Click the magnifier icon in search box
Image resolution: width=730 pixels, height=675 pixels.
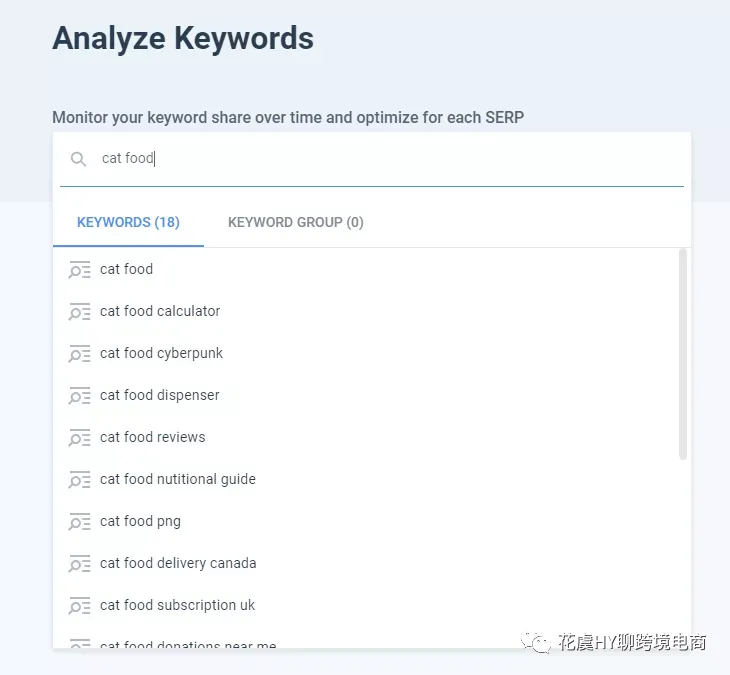(78, 159)
